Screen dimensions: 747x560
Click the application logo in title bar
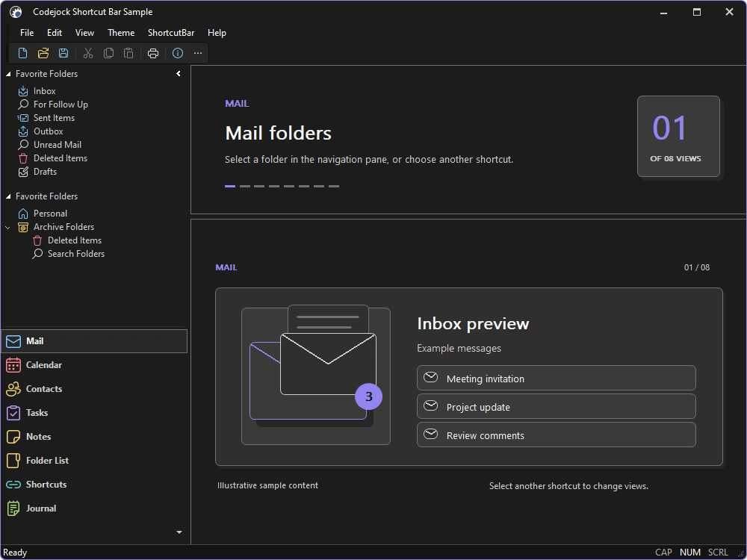[16, 12]
